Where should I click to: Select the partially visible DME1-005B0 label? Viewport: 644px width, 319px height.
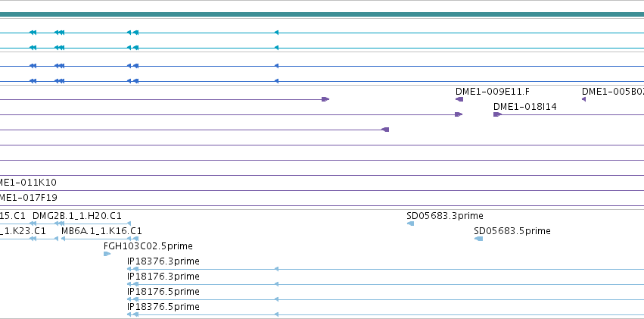point(613,91)
